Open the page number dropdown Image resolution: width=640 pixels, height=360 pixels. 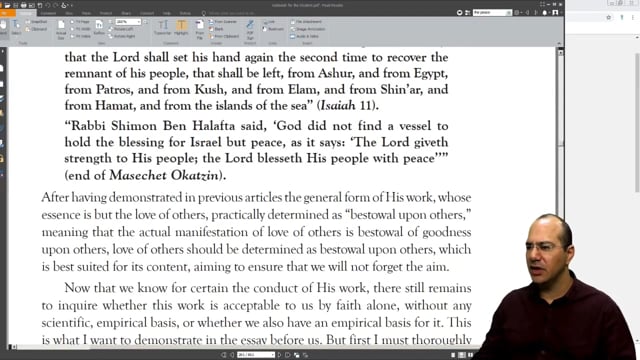click(x=273, y=355)
